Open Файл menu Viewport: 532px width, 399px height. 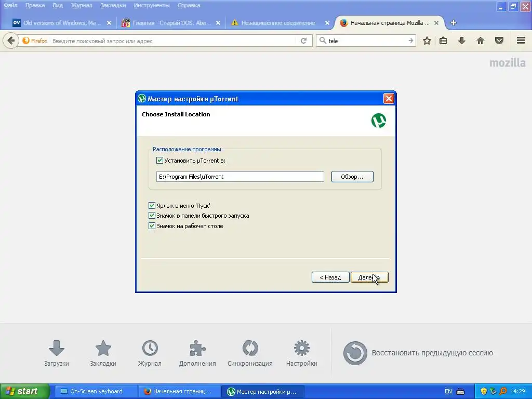pos(10,5)
